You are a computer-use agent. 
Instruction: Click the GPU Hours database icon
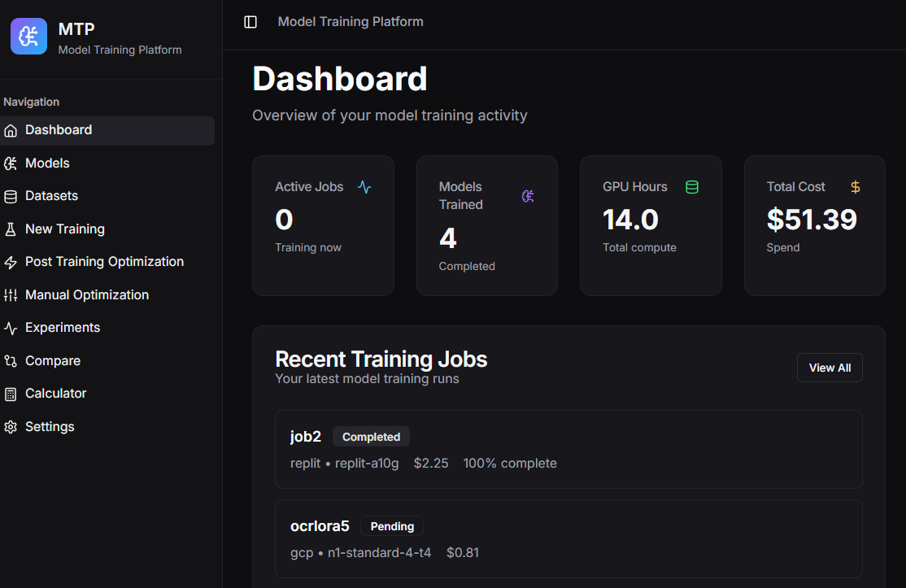[692, 186]
